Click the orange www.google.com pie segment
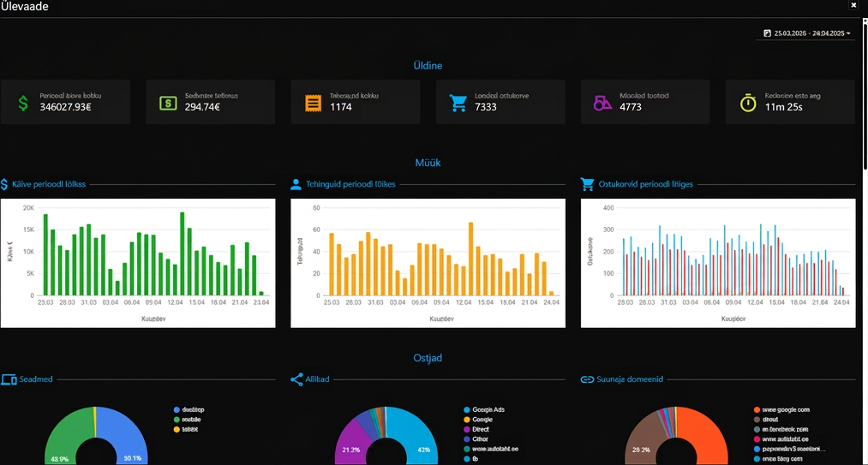Viewport: 868px width, 465px height. tap(706, 438)
